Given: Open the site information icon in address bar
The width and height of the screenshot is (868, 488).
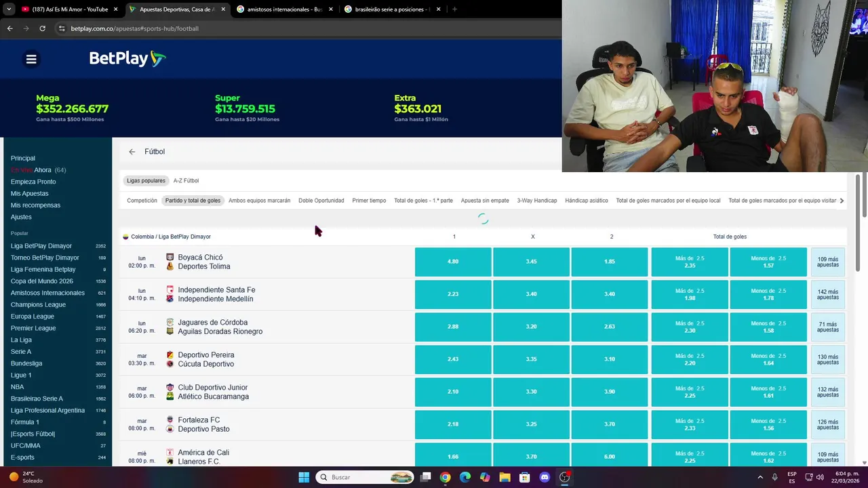Looking at the screenshot, I should click(x=62, y=28).
